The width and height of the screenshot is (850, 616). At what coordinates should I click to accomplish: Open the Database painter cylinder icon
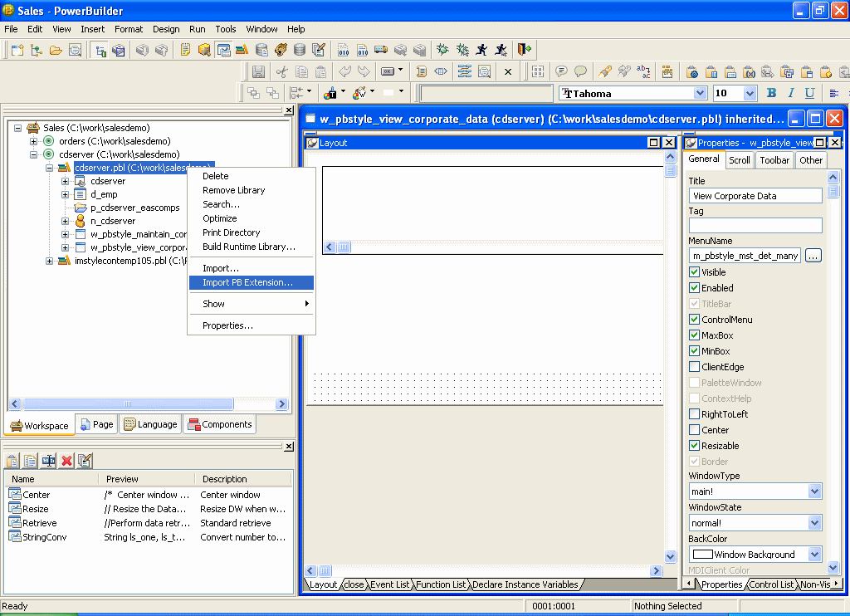[299, 51]
